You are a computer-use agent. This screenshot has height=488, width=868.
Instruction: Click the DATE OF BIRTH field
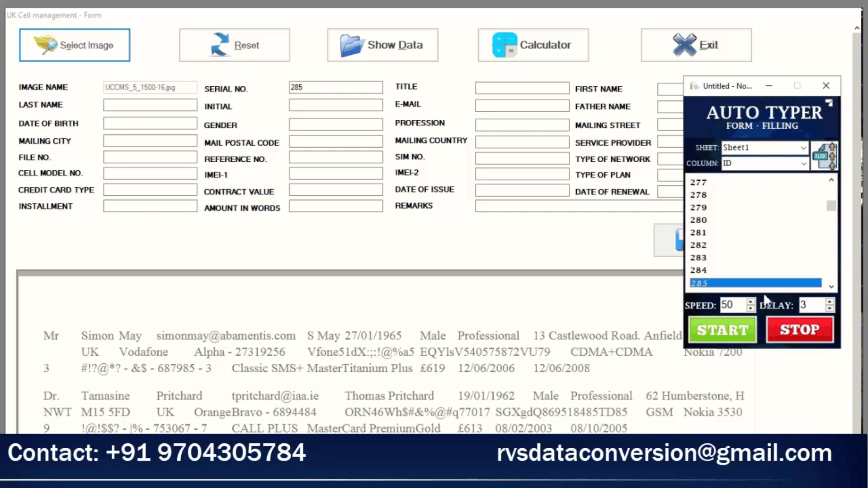coord(150,123)
